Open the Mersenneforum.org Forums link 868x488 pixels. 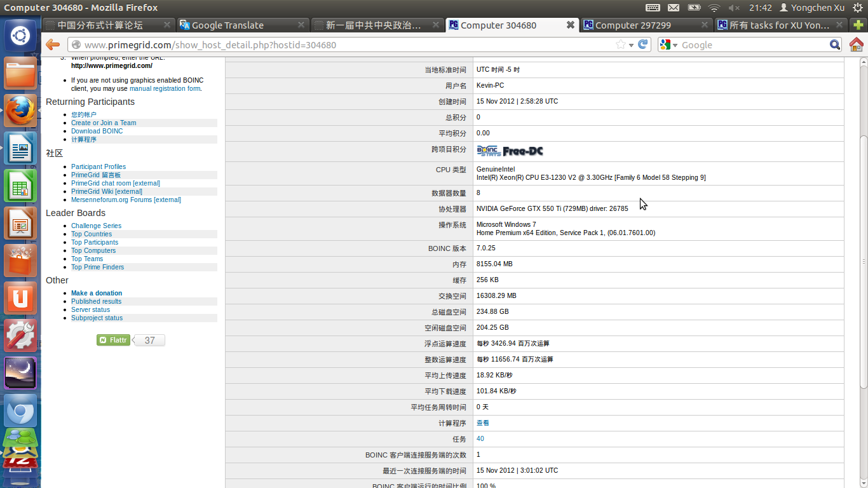126,200
